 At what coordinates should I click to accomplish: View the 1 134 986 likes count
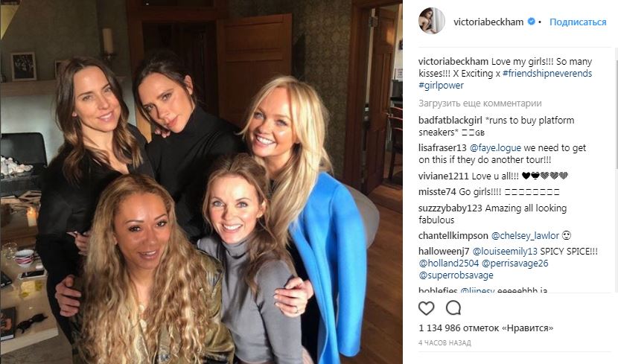click(486, 328)
